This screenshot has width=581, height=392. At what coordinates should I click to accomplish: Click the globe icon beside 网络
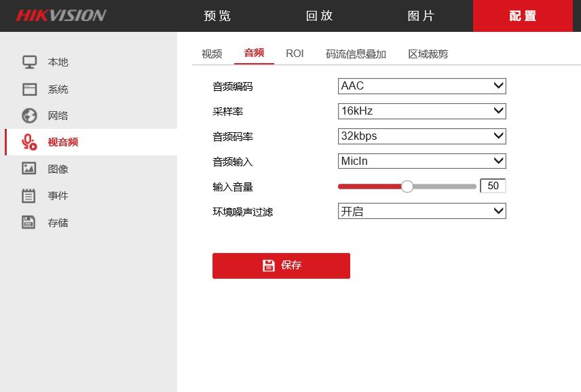pyautogui.click(x=29, y=116)
